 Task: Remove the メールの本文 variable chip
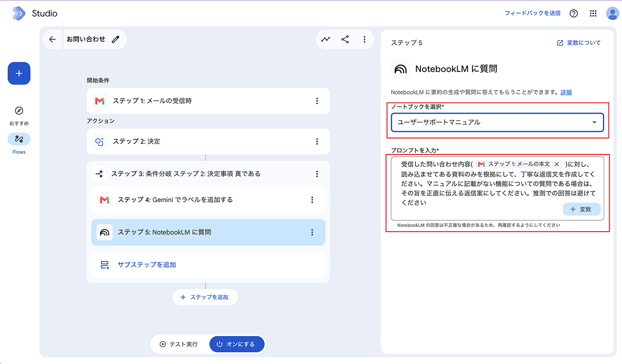click(556, 164)
